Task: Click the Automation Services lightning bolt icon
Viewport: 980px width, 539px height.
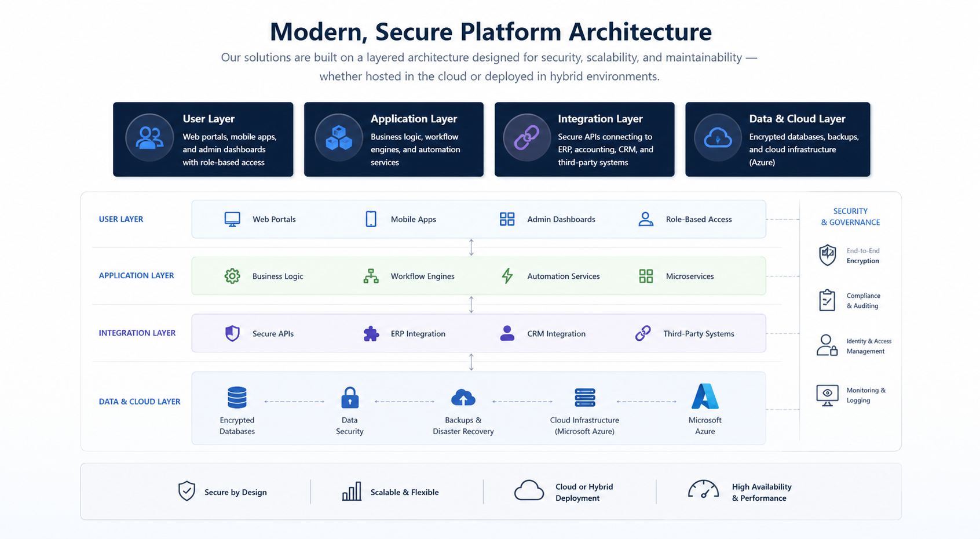Action: (507, 276)
